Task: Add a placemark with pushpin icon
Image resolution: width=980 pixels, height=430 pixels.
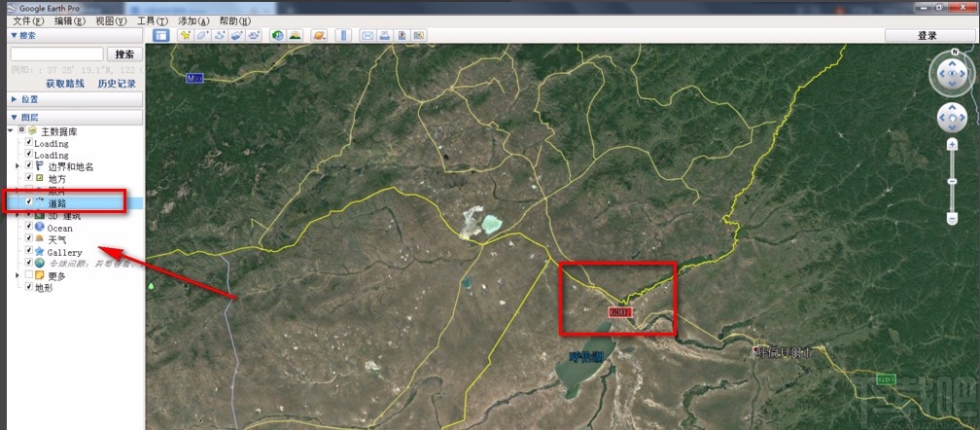Action: click(185, 36)
